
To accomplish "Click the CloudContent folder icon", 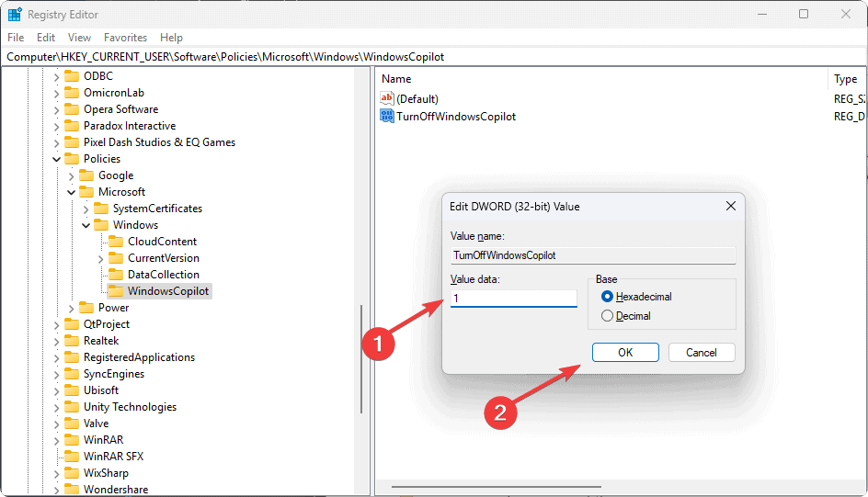I will point(116,242).
